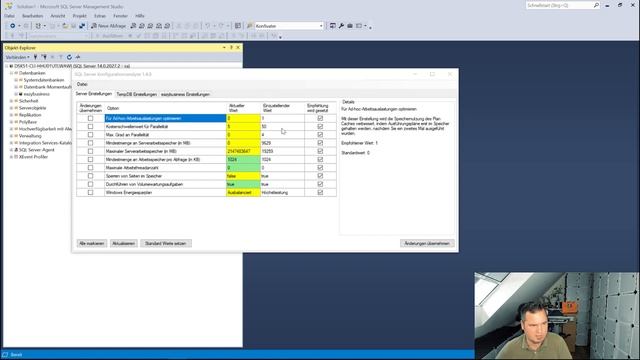This screenshot has width=640, height=360.
Task: Click the activity monitor icon in Object Explorer toolbar
Action: coord(78,57)
